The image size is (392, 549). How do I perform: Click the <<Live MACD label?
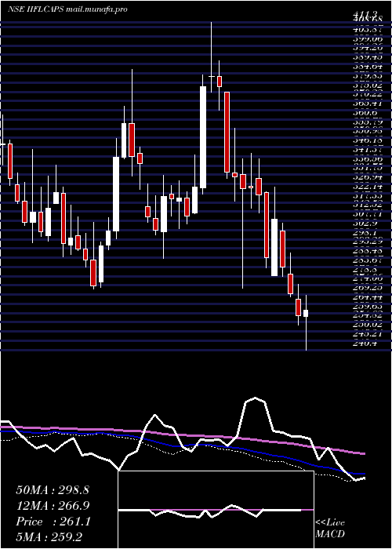(x=330, y=529)
